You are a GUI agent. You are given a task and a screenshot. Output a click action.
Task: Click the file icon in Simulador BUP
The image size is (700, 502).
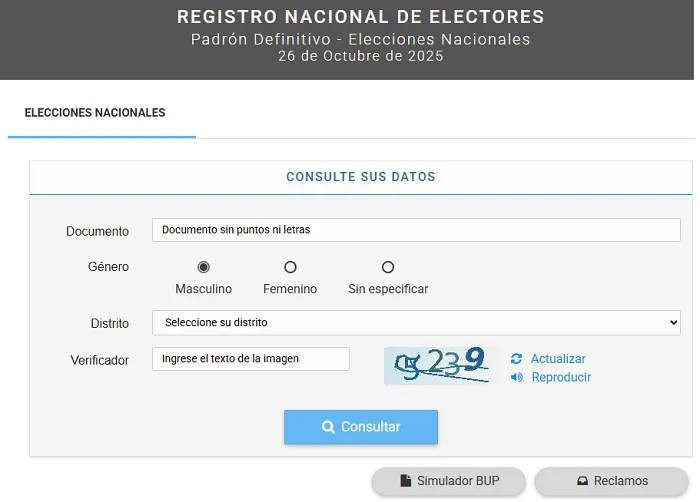point(406,481)
